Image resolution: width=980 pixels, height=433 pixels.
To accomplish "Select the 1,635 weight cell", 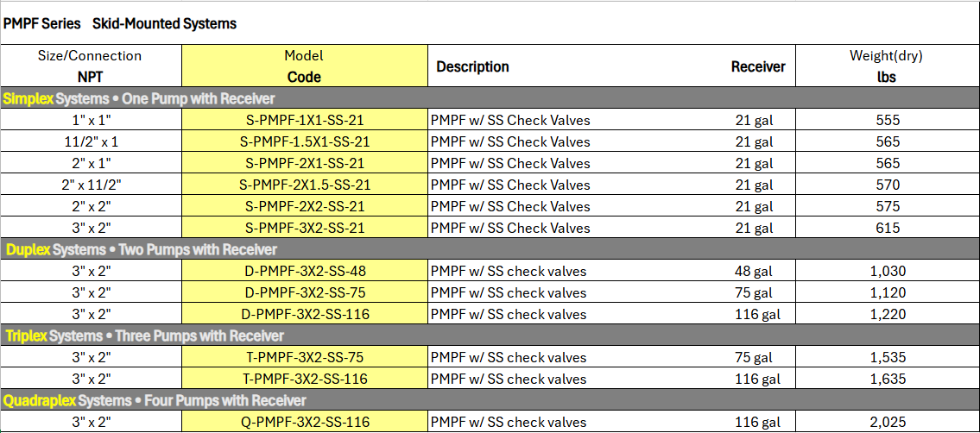I will click(x=887, y=380).
